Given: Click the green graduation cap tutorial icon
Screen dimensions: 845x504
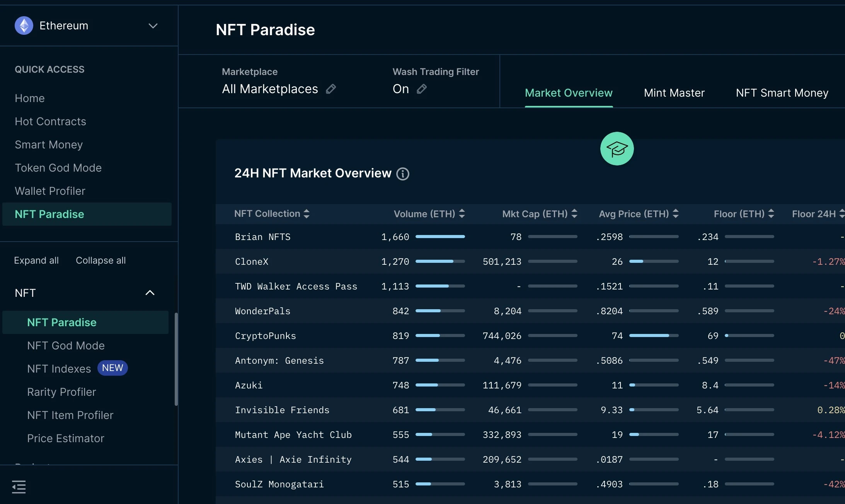Looking at the screenshot, I should (617, 149).
